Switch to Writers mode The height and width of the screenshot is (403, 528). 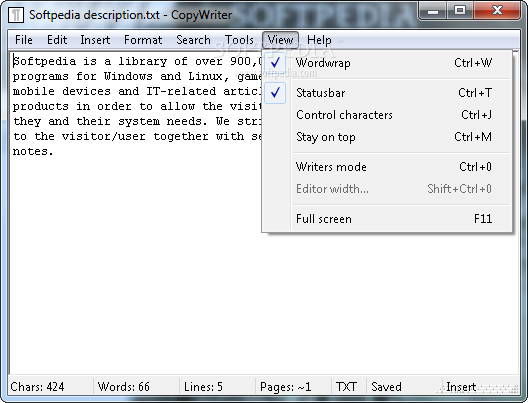(387, 167)
